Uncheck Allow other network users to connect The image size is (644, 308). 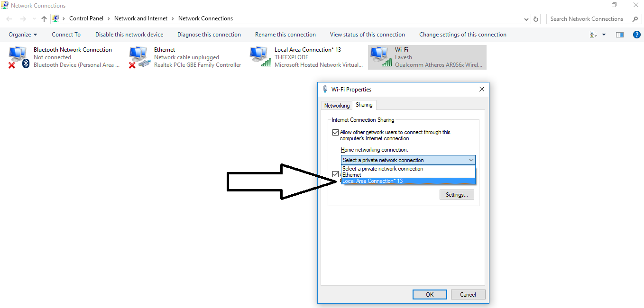tap(335, 132)
